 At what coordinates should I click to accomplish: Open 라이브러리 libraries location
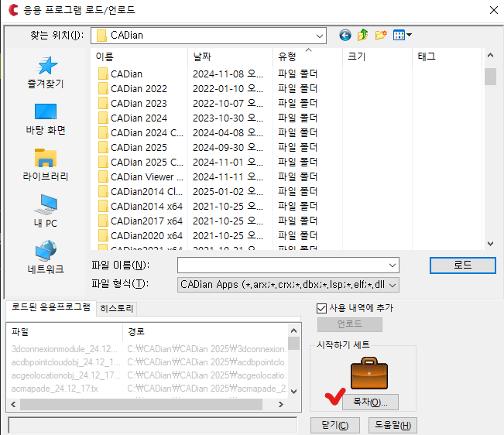tap(46, 165)
